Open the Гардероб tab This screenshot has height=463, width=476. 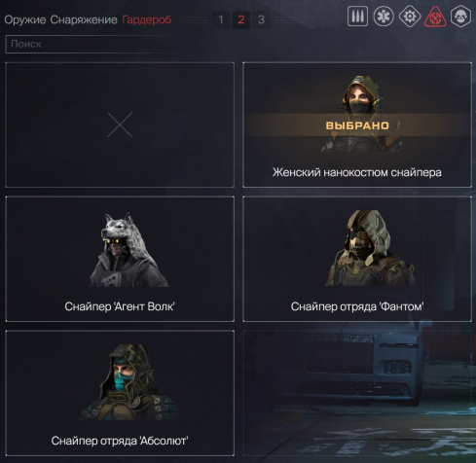tap(147, 19)
